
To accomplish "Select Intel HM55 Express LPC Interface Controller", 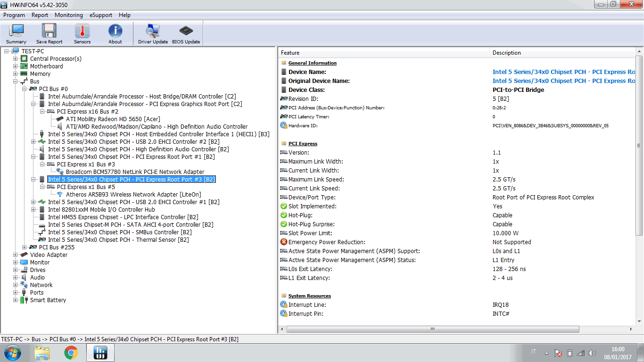I will click(123, 217).
